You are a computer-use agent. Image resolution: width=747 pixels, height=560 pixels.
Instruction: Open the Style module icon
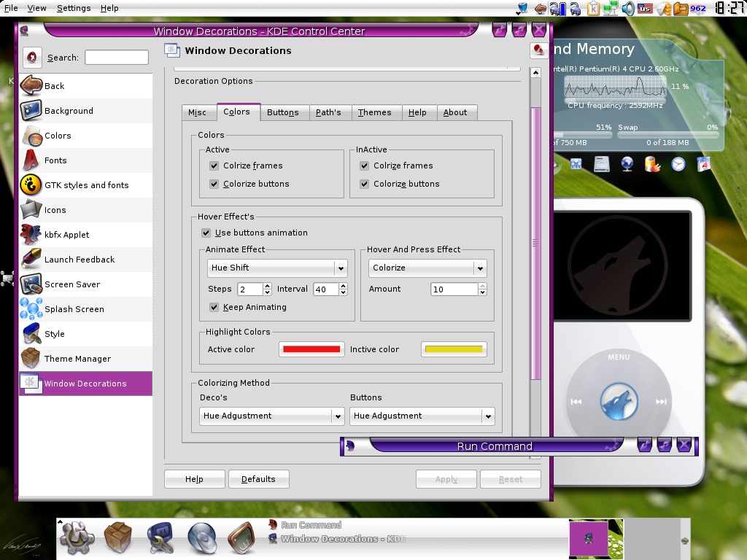coord(31,333)
